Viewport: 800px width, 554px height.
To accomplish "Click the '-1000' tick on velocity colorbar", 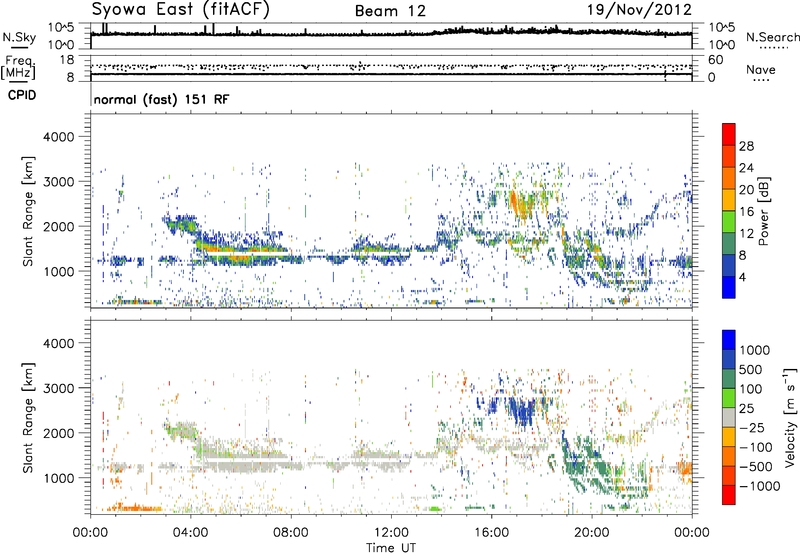I will pyautogui.click(x=759, y=486).
